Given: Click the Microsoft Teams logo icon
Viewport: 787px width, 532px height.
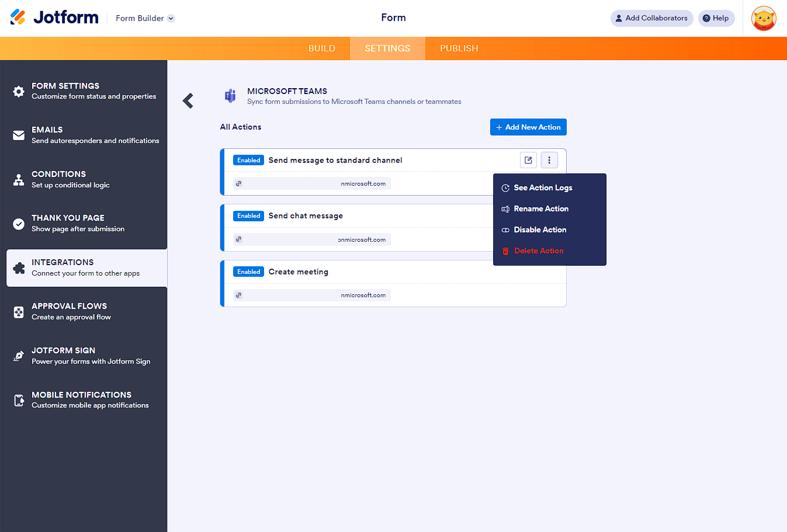Looking at the screenshot, I should click(x=230, y=96).
